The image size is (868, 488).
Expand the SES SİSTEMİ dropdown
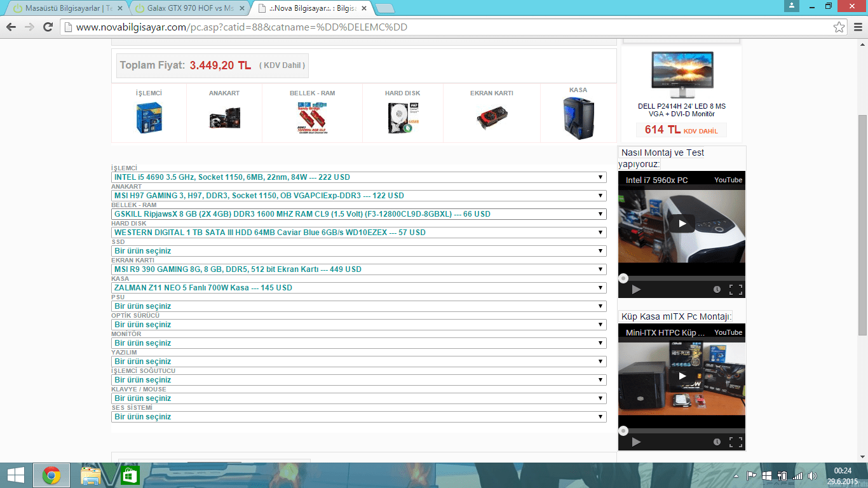pos(359,417)
